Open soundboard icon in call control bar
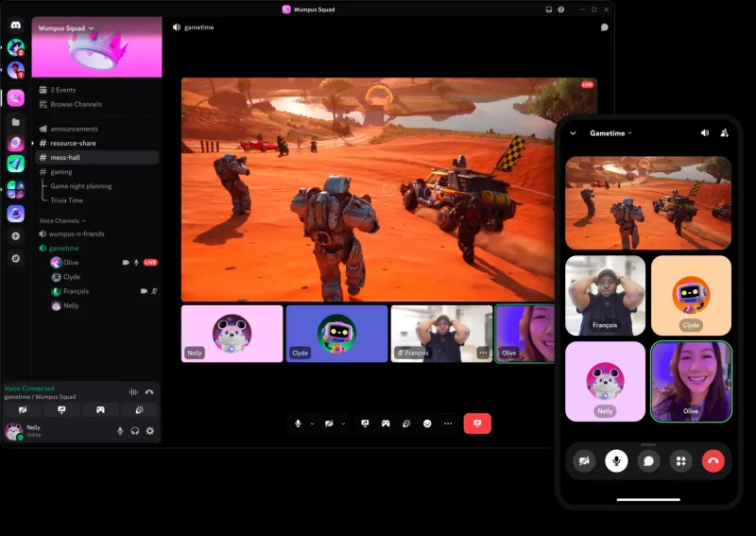The height and width of the screenshot is (536, 756). (406, 424)
